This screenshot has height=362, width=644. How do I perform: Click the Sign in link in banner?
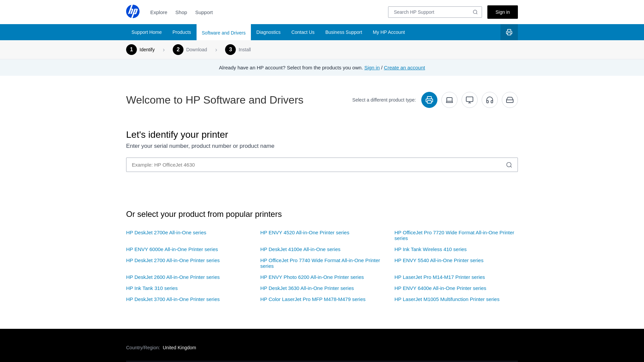(372, 68)
